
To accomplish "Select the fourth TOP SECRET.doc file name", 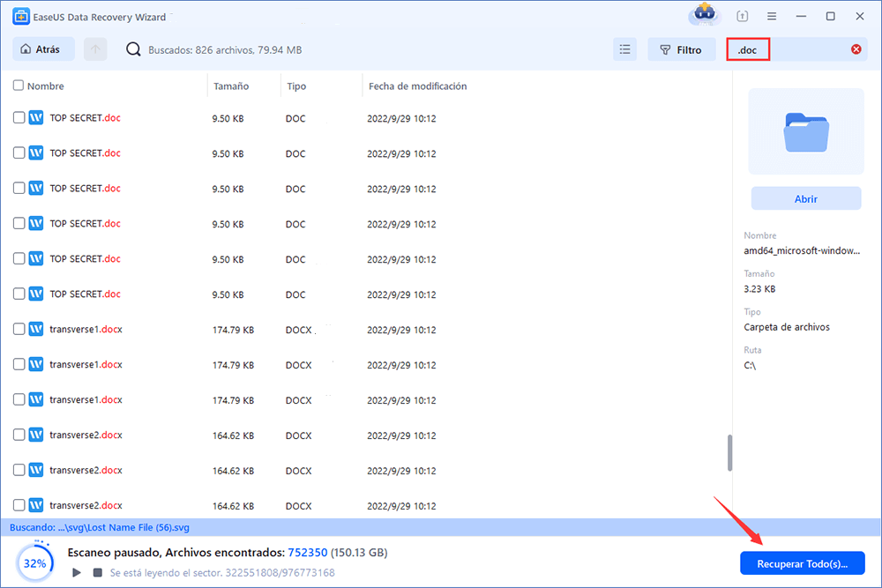I will [85, 224].
